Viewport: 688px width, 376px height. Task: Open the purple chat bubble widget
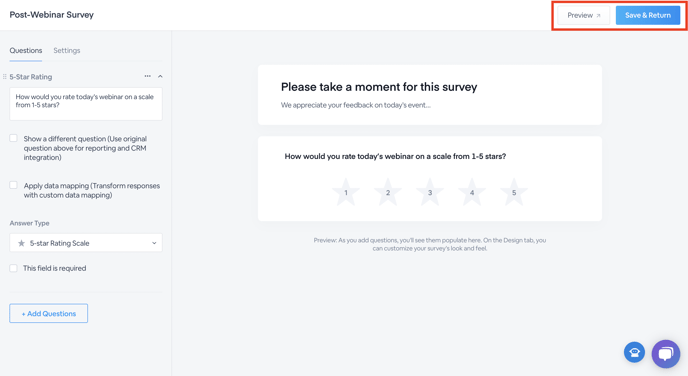coord(666,354)
